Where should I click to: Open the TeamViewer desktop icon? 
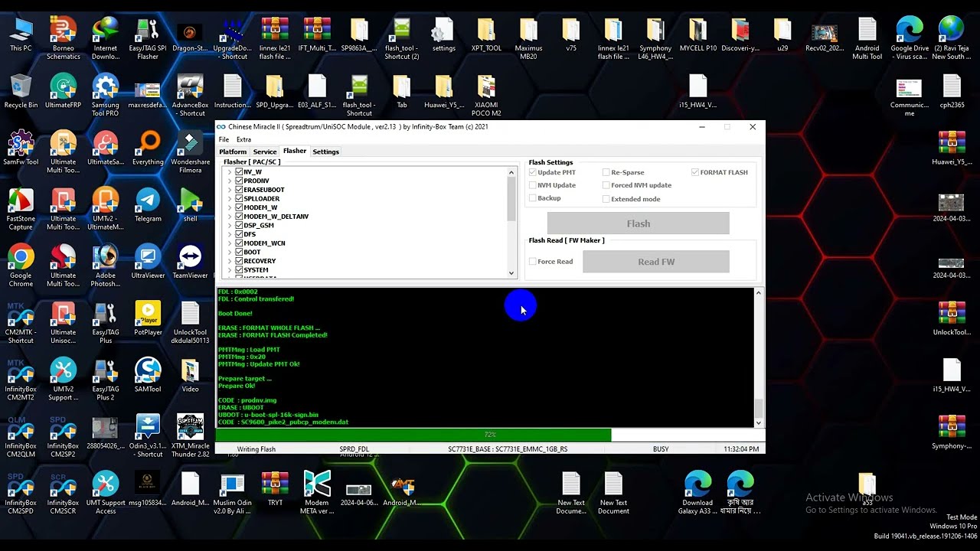[190, 261]
